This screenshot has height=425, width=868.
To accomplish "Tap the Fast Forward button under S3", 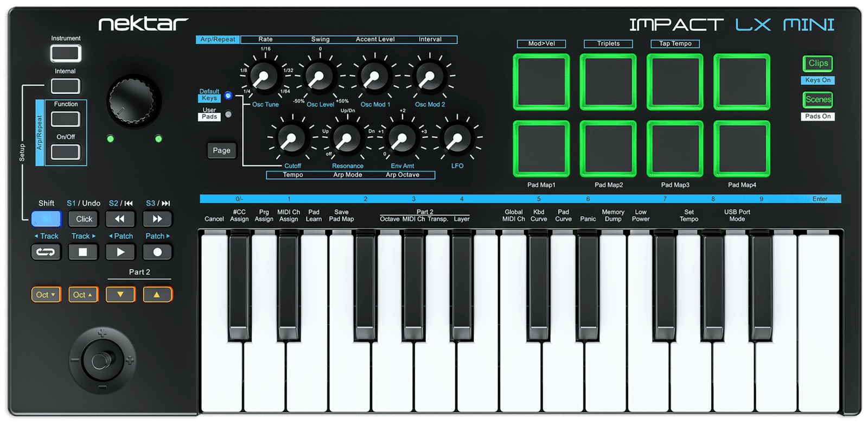I will point(157,219).
